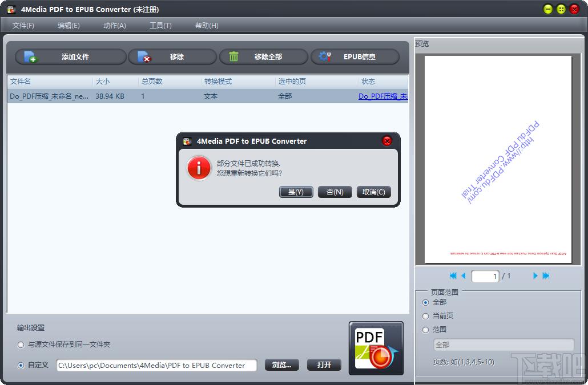
Task: Open the 帮助(H) menu
Action: pos(207,26)
